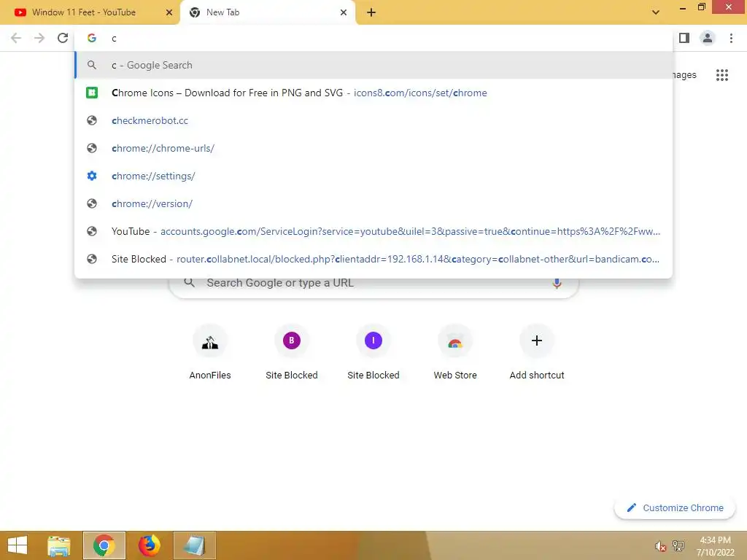Click Customize Chrome button
The image size is (747, 560).
click(675, 508)
